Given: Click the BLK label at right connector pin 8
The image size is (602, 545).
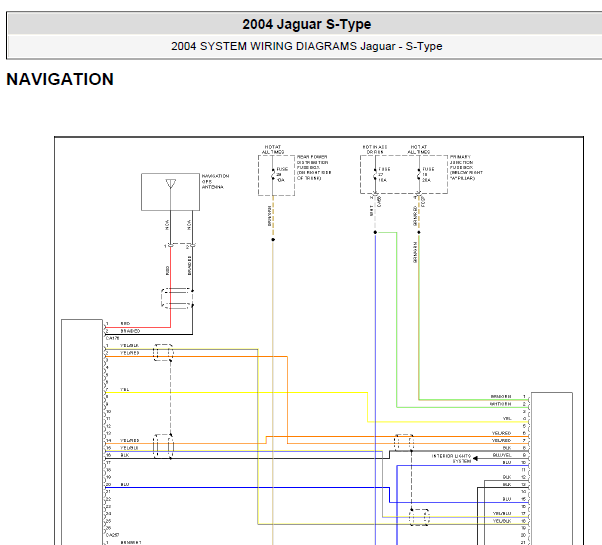Looking at the screenshot, I should tap(507, 448).
